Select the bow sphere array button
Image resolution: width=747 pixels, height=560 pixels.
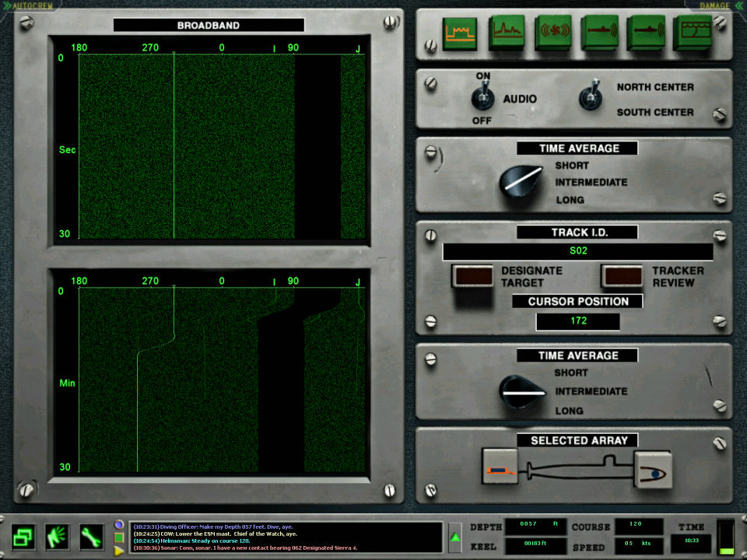tap(652, 471)
